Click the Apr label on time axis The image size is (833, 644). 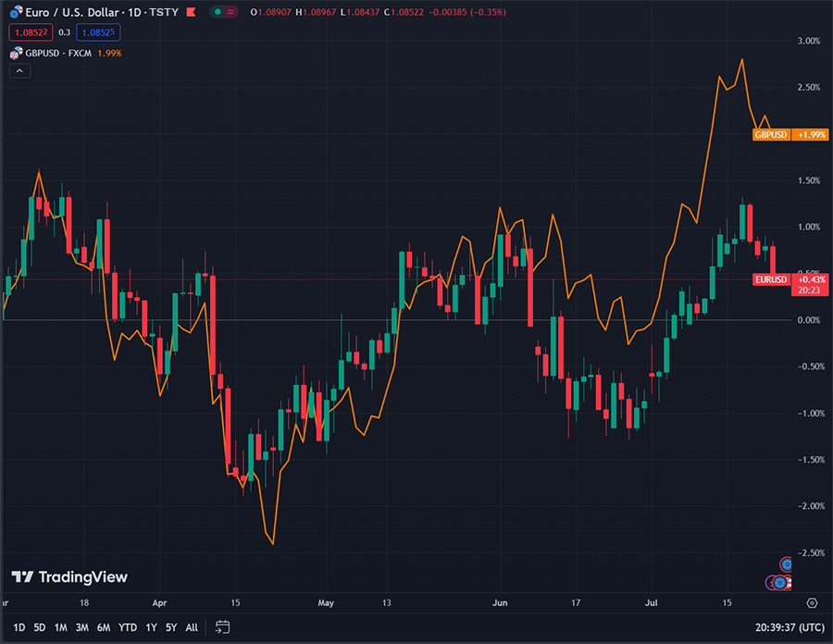159,602
